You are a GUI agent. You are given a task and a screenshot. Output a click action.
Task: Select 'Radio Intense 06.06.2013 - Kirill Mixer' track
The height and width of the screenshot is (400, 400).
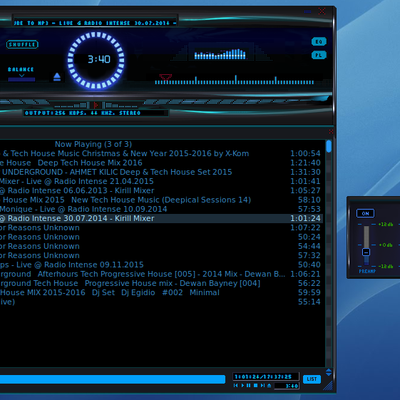point(161,191)
